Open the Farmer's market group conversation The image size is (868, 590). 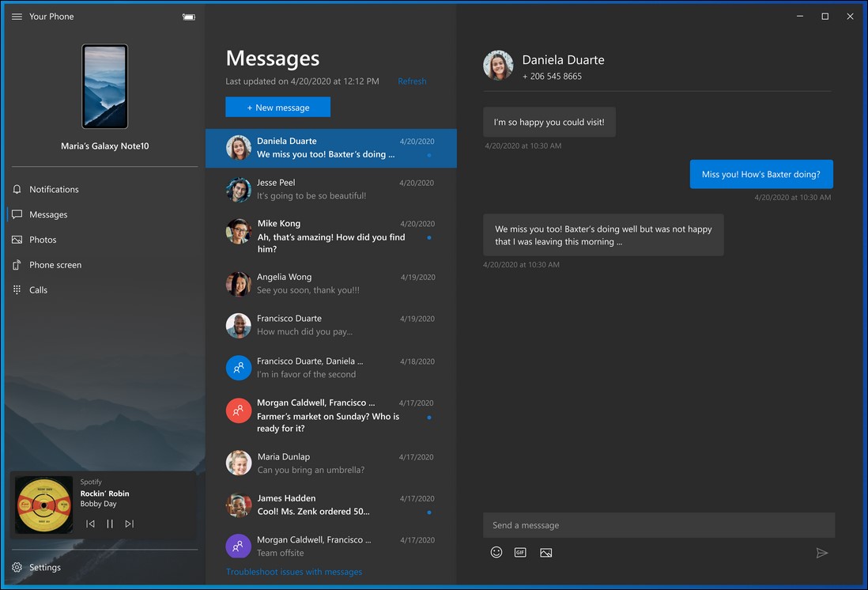click(331, 415)
